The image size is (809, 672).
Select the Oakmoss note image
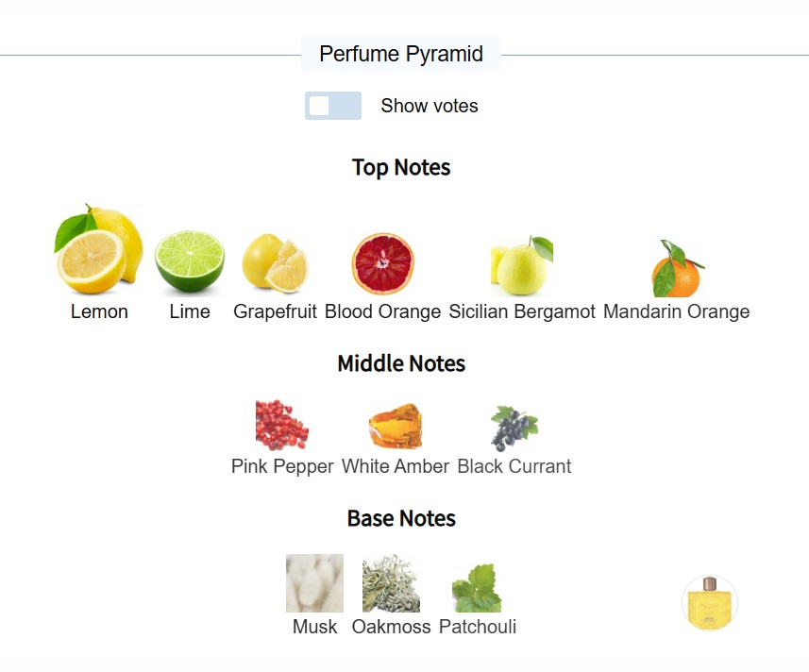391,583
